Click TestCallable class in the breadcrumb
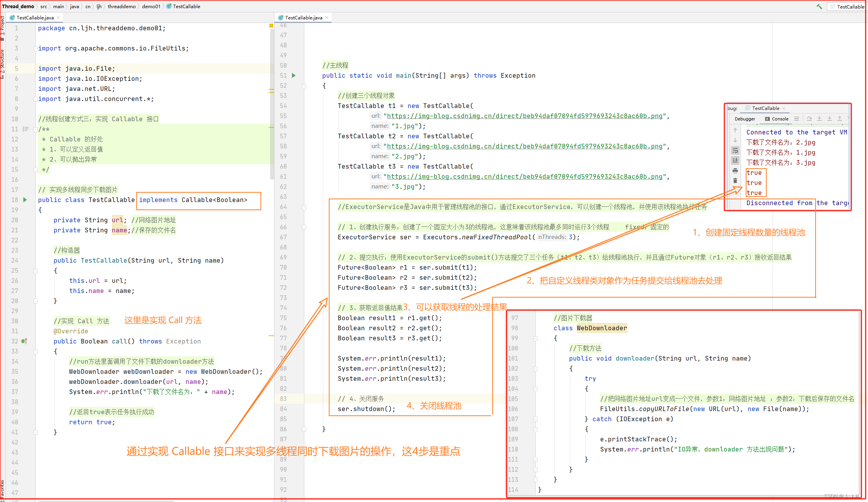Screen dimensions: 868x502 click(183, 6)
